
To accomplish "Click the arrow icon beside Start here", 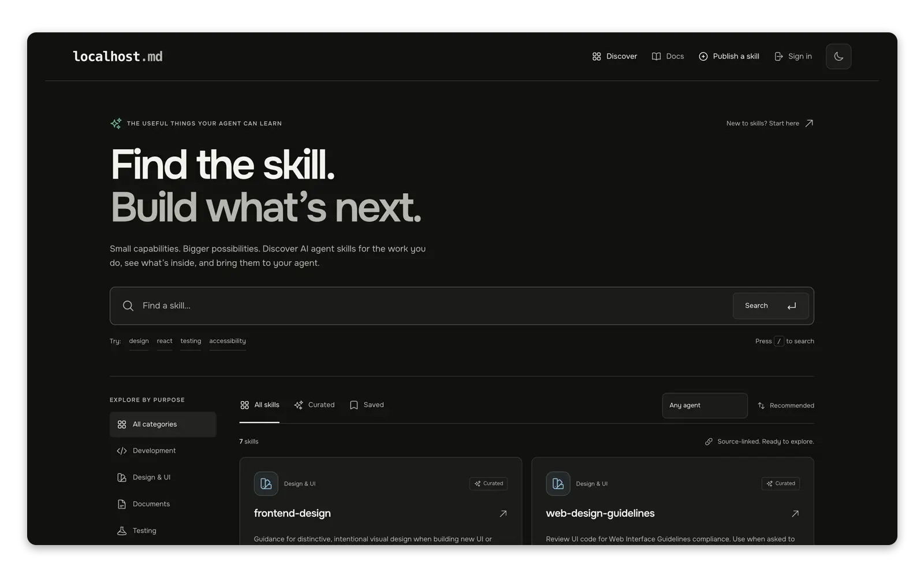I will tap(809, 123).
